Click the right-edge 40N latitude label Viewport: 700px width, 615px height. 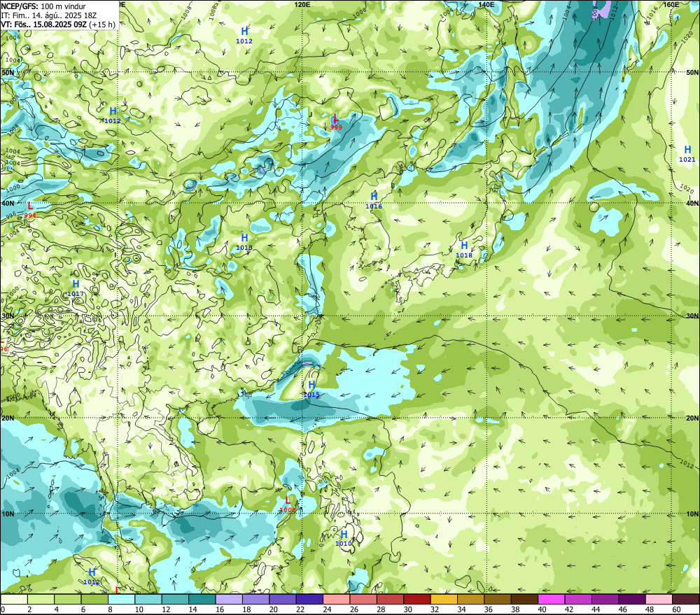692,203
